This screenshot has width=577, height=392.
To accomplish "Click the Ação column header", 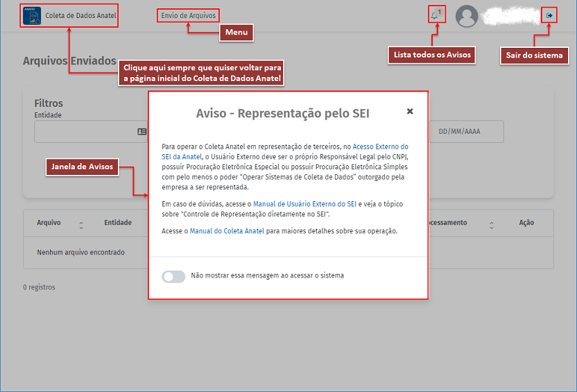I will 526,223.
